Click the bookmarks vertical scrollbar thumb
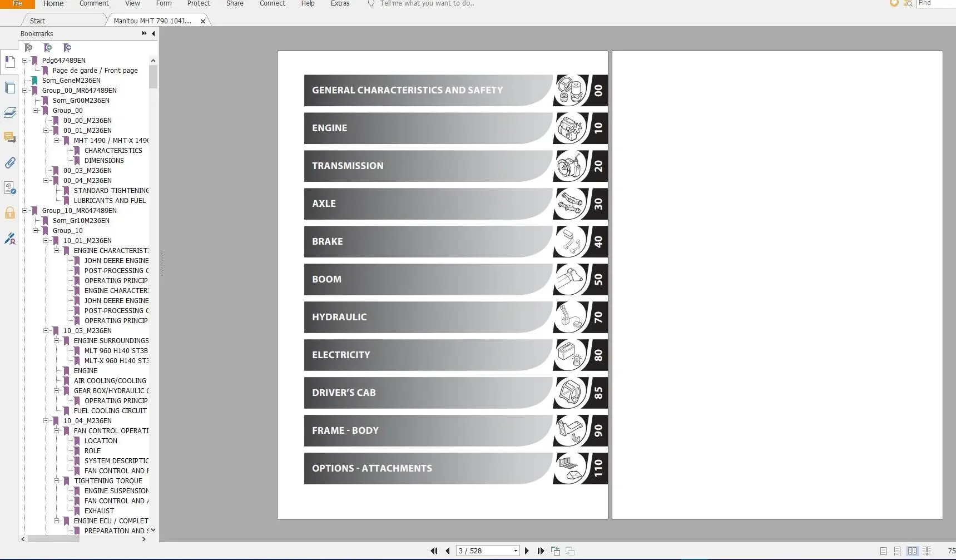 [x=153, y=77]
